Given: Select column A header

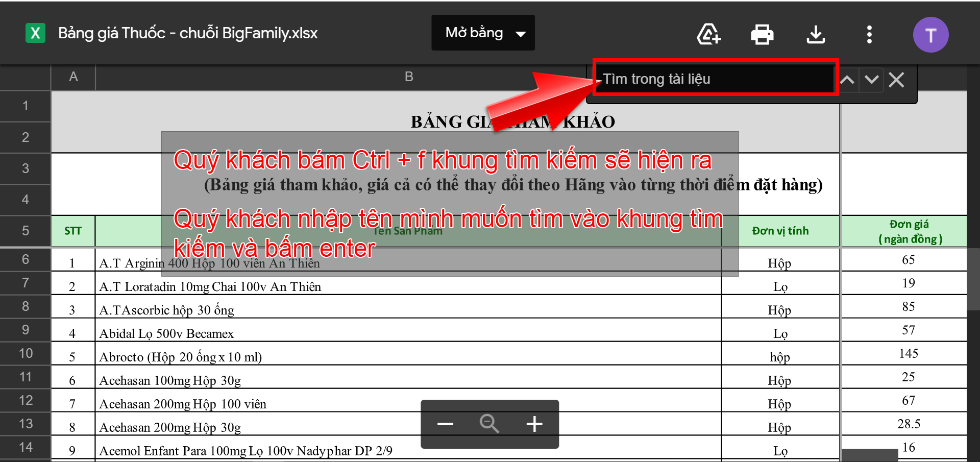Looking at the screenshot, I should [73, 77].
